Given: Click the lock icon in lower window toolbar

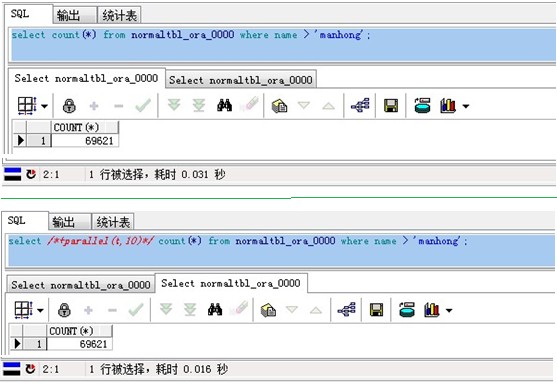Looking at the screenshot, I should tap(64, 310).
